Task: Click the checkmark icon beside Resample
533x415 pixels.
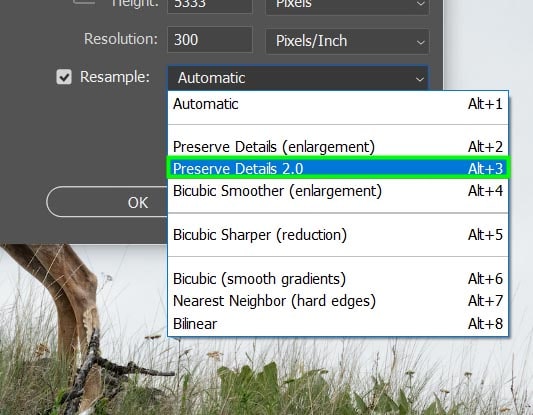Action: [64, 77]
